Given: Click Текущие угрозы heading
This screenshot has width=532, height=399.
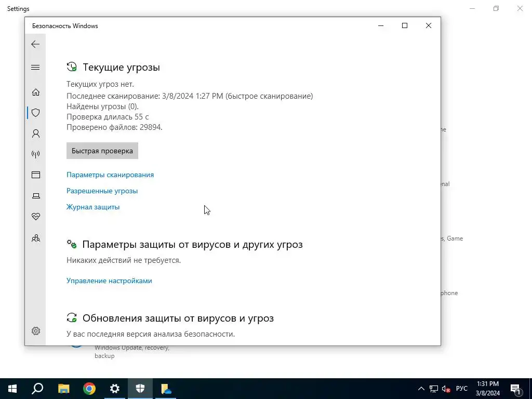Looking at the screenshot, I should tap(121, 67).
